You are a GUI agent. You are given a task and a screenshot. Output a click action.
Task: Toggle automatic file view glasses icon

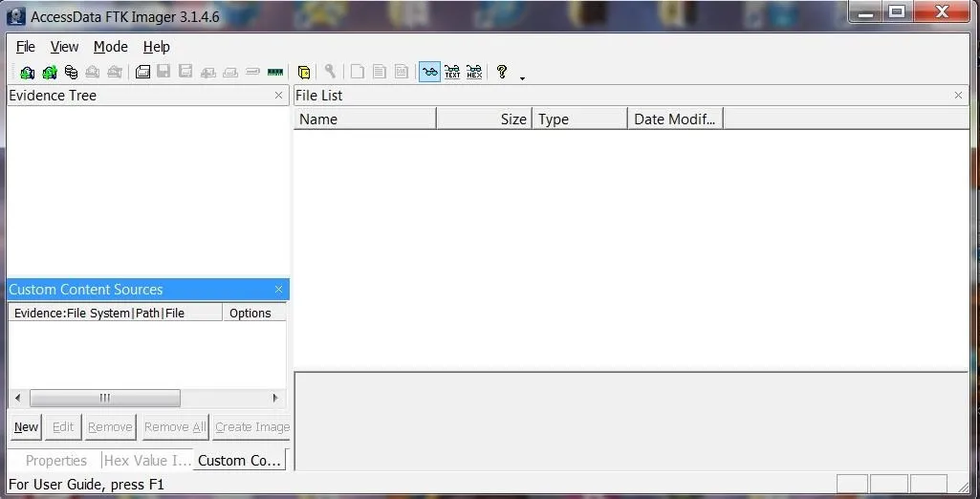point(430,73)
